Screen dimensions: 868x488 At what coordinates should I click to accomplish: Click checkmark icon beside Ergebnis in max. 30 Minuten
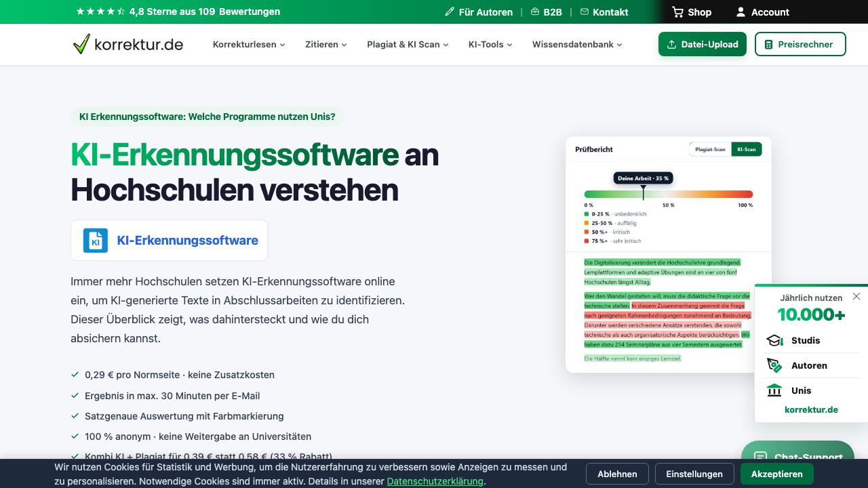coord(75,395)
